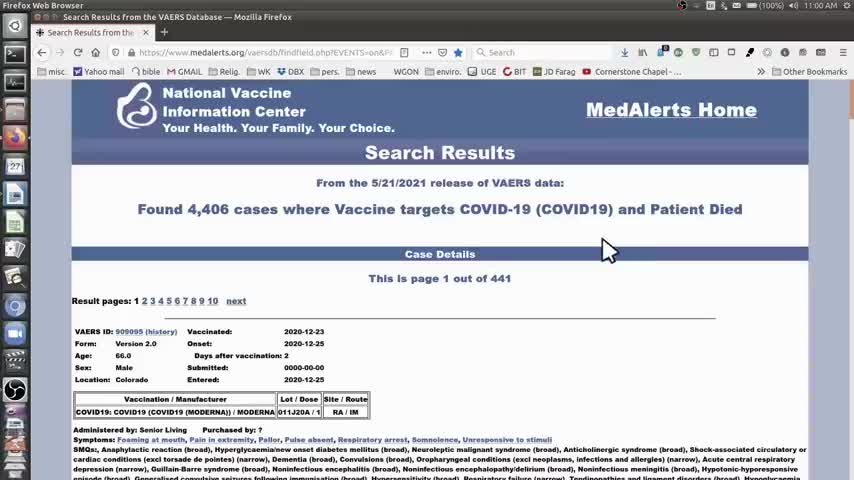Click the Unresponsive to stimuli symptom link

507,440
